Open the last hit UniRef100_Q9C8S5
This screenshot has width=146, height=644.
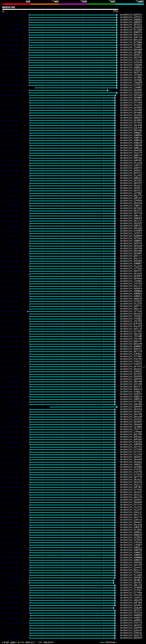(131, 638)
